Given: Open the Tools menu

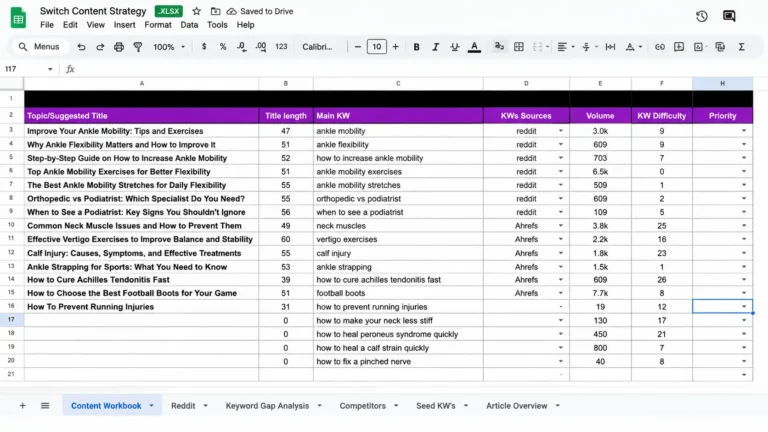Looking at the screenshot, I should coord(217,25).
